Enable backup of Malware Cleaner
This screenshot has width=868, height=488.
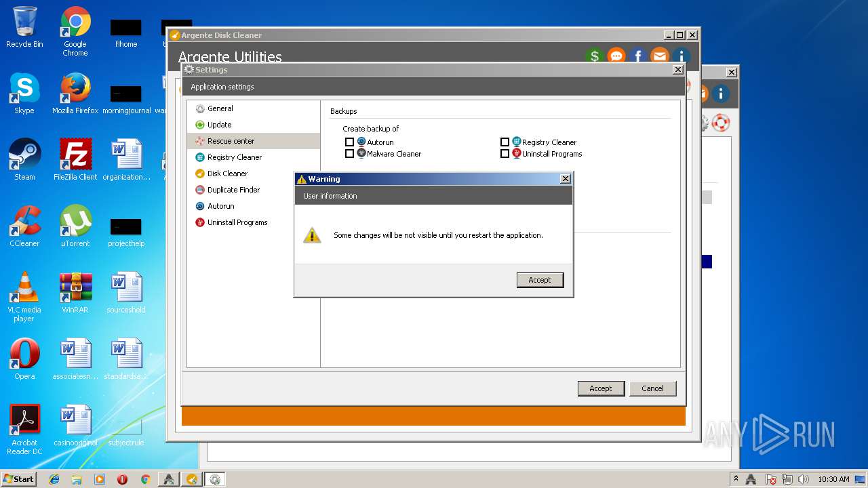350,154
